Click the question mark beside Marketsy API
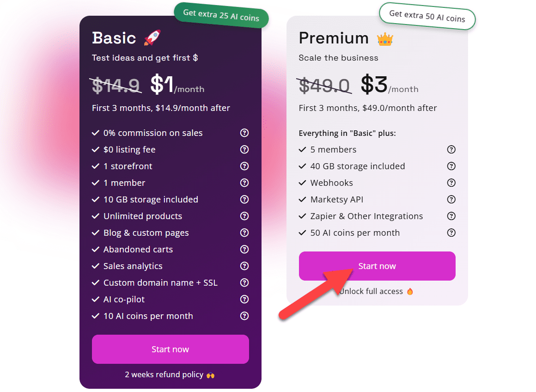 point(451,199)
